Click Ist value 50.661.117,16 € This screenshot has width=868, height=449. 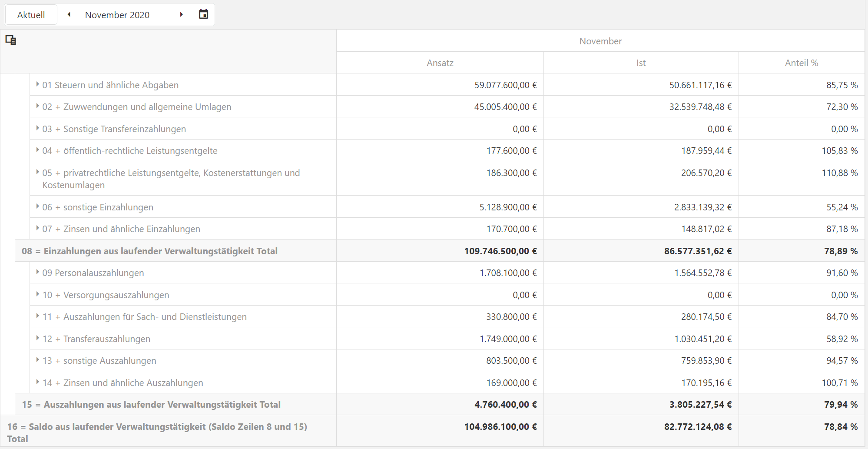(x=700, y=85)
